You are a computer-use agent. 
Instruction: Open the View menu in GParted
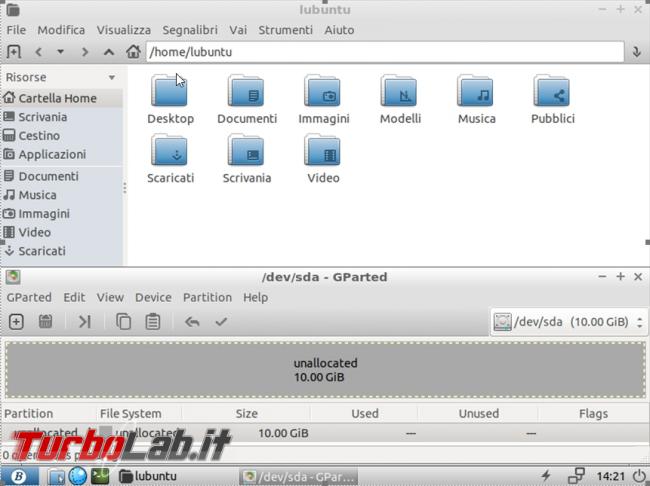click(110, 297)
